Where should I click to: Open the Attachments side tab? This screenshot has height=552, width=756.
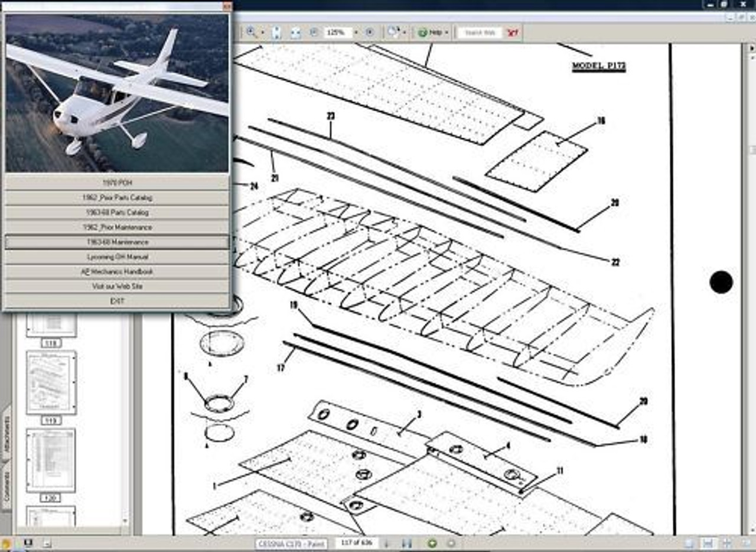[x=6, y=434]
